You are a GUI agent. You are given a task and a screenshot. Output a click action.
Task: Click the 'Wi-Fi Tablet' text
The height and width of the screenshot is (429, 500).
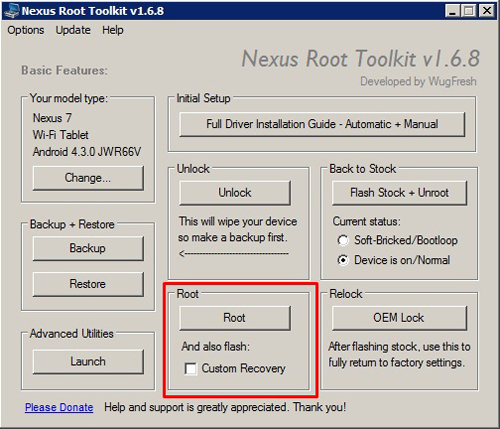61,135
